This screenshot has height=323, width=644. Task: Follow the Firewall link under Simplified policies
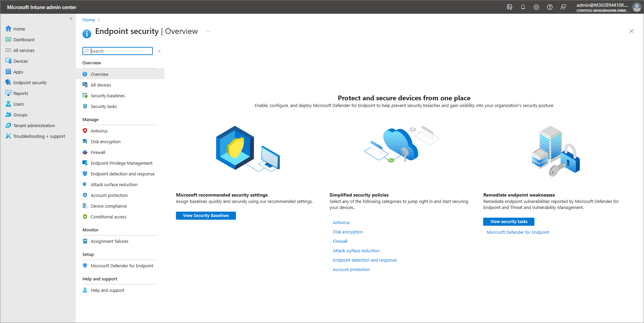pos(340,241)
